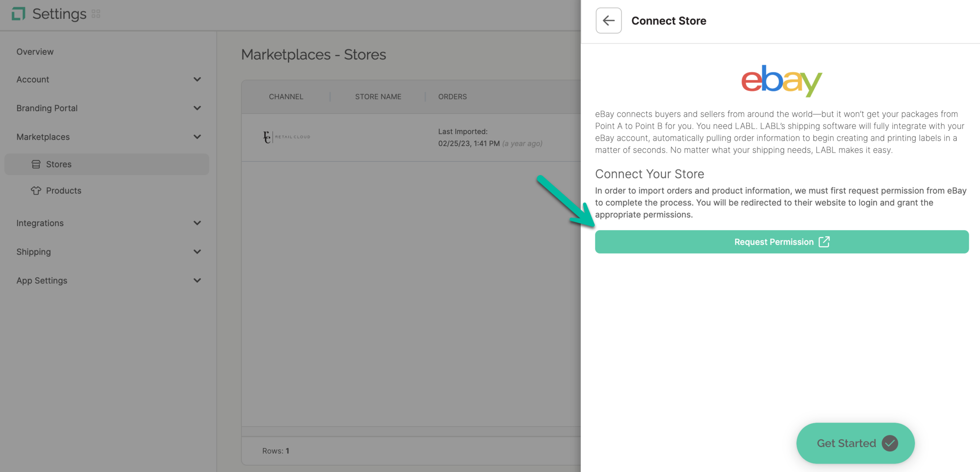The height and width of the screenshot is (472, 980).
Task: Collapse the Marketplaces section chevron
Action: 197,137
